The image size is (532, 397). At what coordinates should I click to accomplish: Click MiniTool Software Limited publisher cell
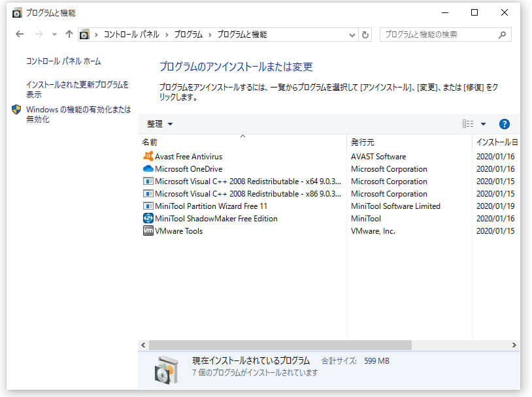pos(395,206)
